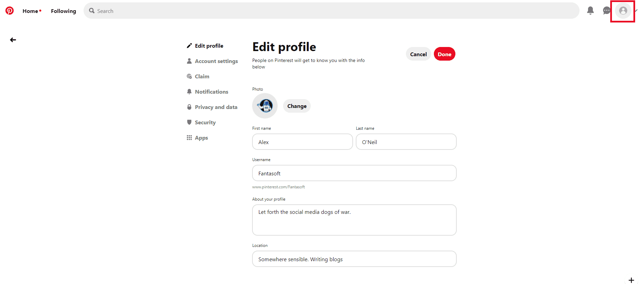Open the messages speech bubble icon
Screen dimensions: 644x284
(x=606, y=11)
